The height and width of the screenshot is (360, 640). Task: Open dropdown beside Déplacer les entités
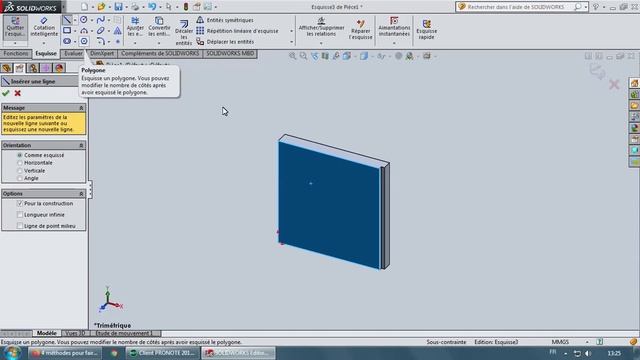(291, 42)
